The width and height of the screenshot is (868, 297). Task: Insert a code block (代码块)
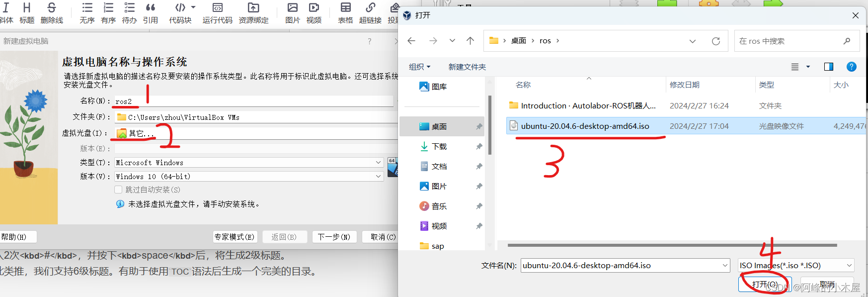180,13
